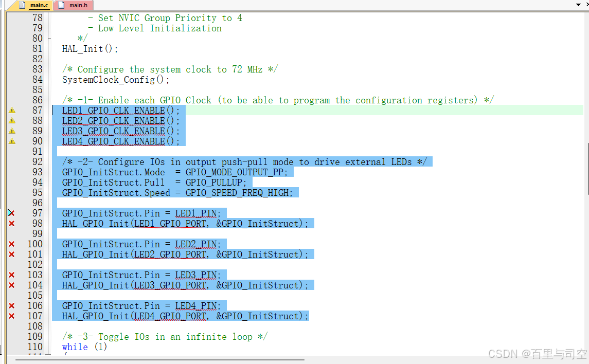
Task: Click the 'Low Level Initialization' comment line
Action: tap(154, 28)
